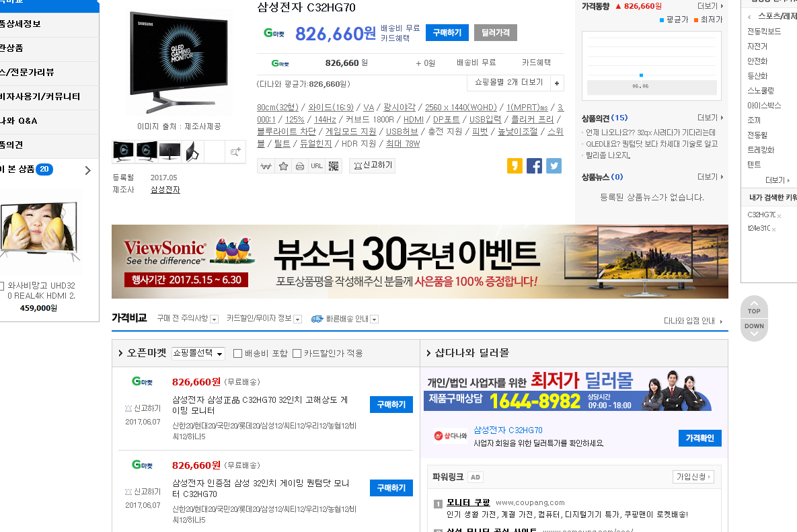Viewport: 797px width, 532px height.
Task: Select the fourth product thumbnail showing side view
Action: pyautogui.click(x=192, y=152)
